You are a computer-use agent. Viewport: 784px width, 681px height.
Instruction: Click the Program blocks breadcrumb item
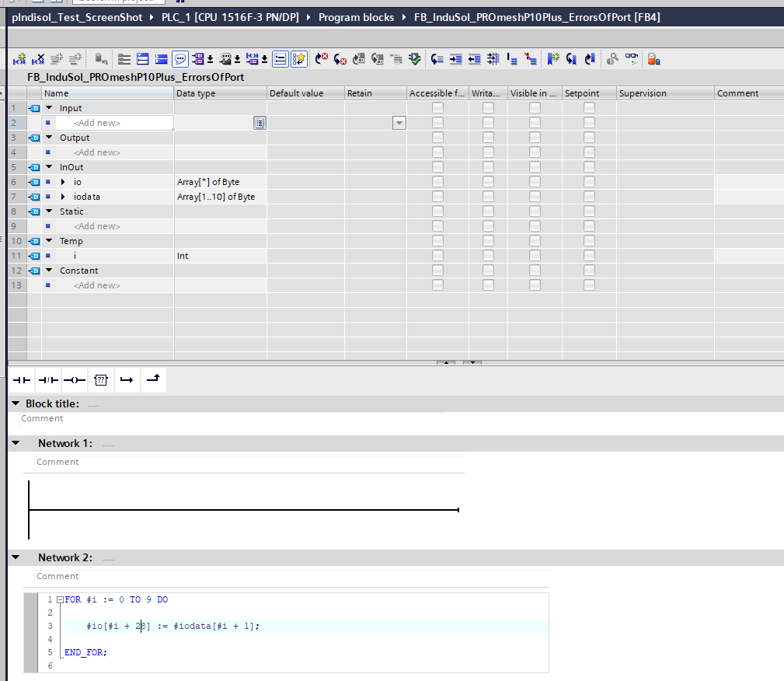point(356,18)
